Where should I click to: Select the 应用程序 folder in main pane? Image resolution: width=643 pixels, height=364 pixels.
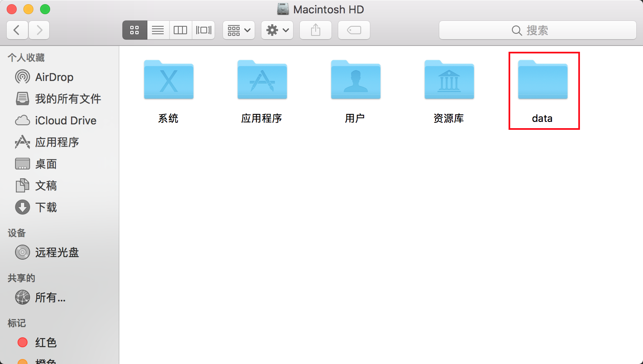(x=262, y=91)
